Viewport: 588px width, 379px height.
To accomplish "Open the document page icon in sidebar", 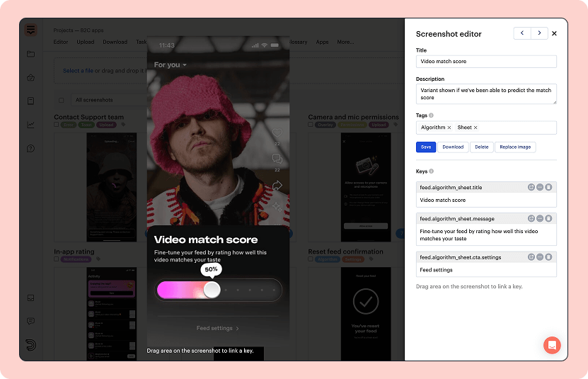I will (30, 101).
